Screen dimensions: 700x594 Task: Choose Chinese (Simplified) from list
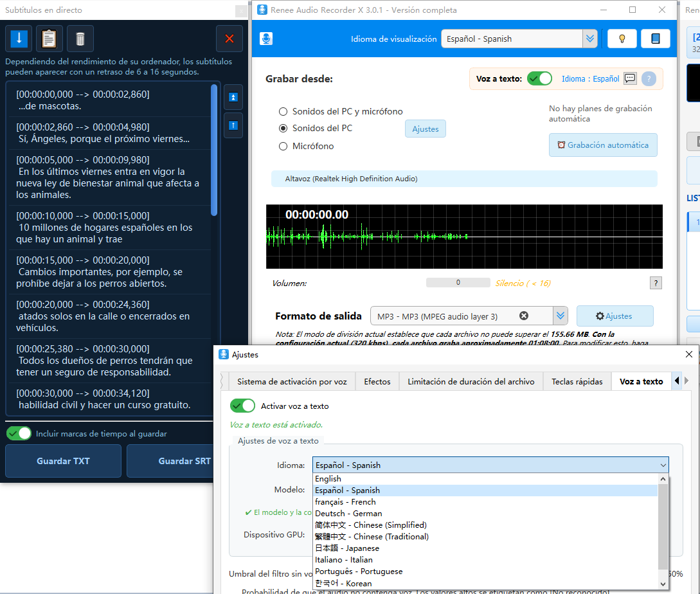click(x=485, y=525)
